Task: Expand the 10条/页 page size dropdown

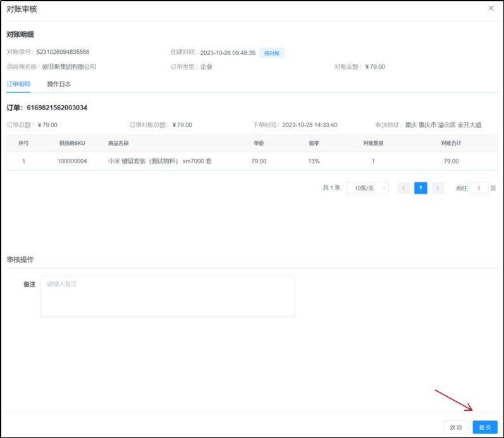Action: tap(367, 188)
